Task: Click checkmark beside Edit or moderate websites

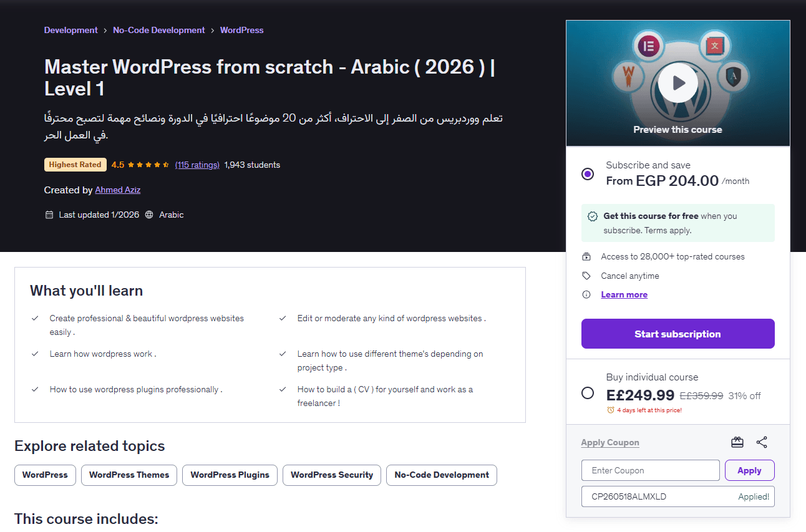Action: tap(283, 318)
